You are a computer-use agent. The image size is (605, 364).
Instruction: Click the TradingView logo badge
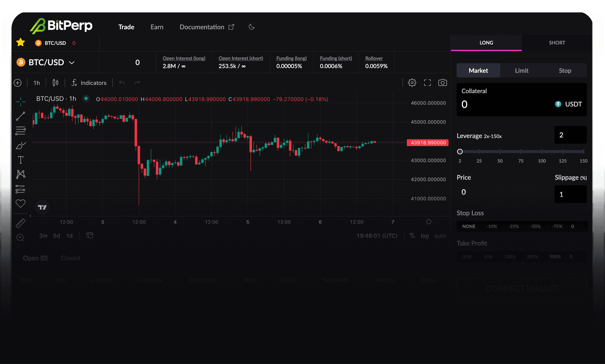[42, 208]
